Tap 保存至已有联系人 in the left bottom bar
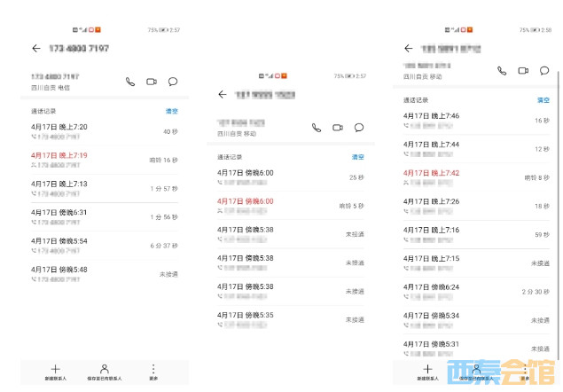563x392 pixels. tap(105, 372)
